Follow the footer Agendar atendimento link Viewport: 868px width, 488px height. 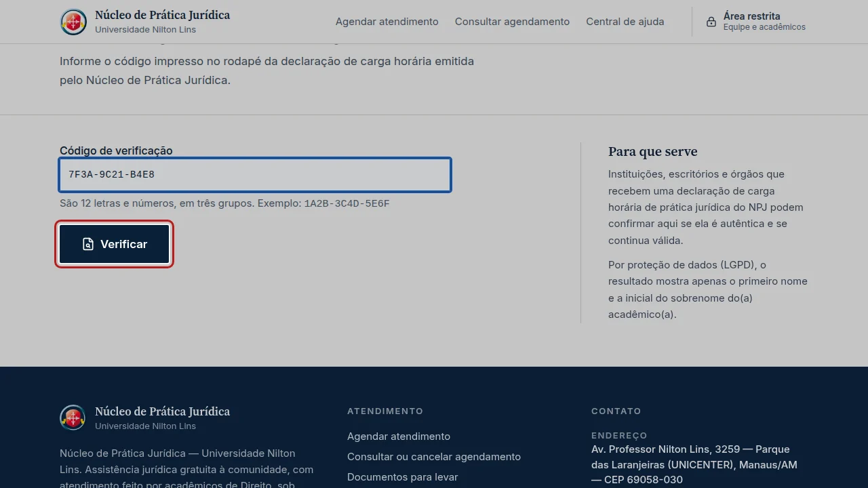pyautogui.click(x=399, y=436)
